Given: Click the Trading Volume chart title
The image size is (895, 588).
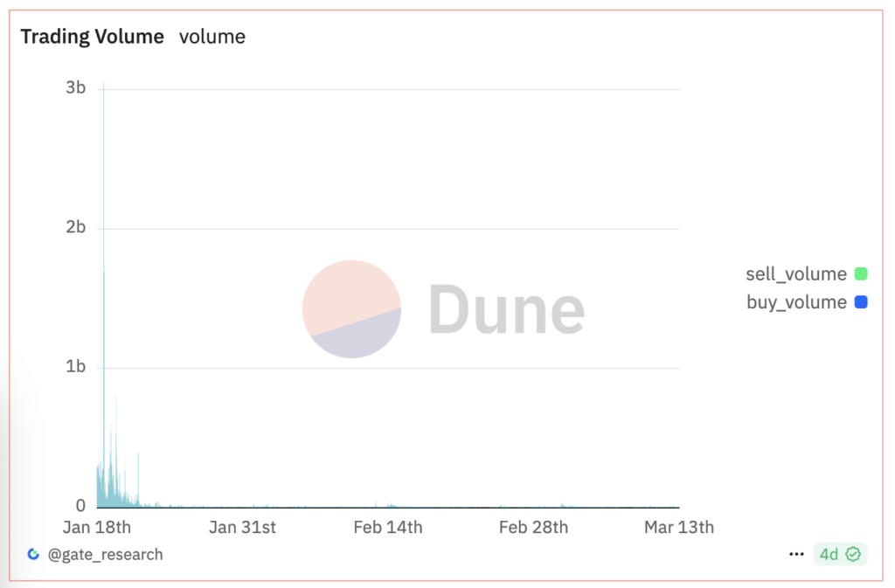Looking at the screenshot, I should click(x=93, y=37).
